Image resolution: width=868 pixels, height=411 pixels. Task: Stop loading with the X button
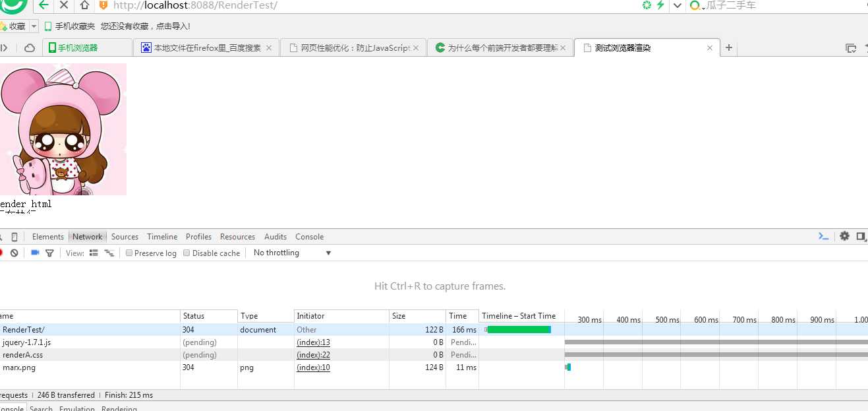coord(64,5)
